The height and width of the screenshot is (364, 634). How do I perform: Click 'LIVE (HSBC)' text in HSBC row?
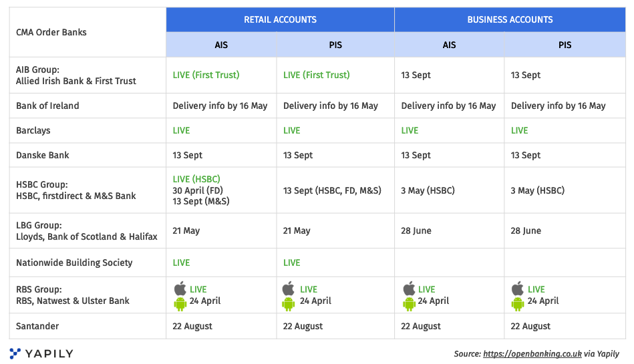click(x=196, y=179)
